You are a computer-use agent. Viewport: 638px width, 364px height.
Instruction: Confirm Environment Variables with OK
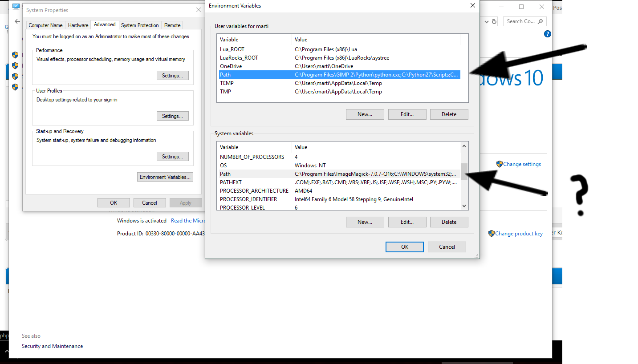click(x=404, y=247)
